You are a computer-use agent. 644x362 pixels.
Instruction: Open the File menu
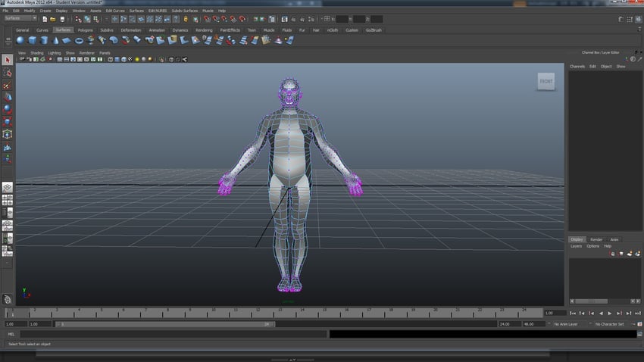click(5, 11)
